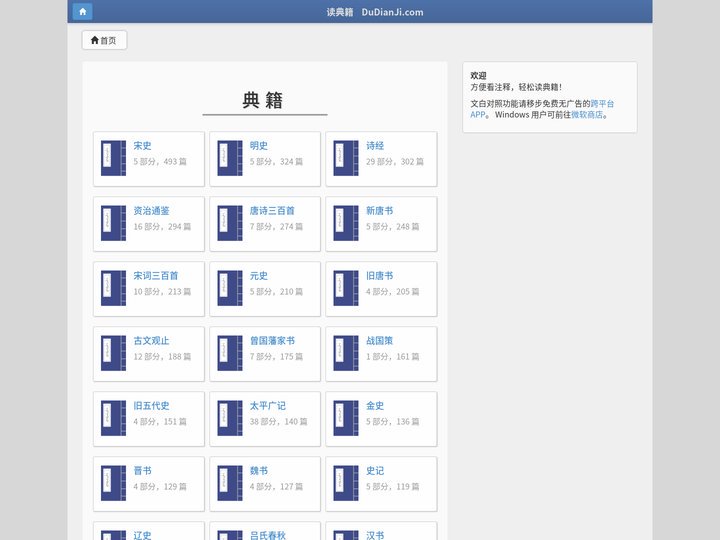Click the 欢迎 heading in sidebar
The height and width of the screenshot is (540, 720).
[478, 76]
